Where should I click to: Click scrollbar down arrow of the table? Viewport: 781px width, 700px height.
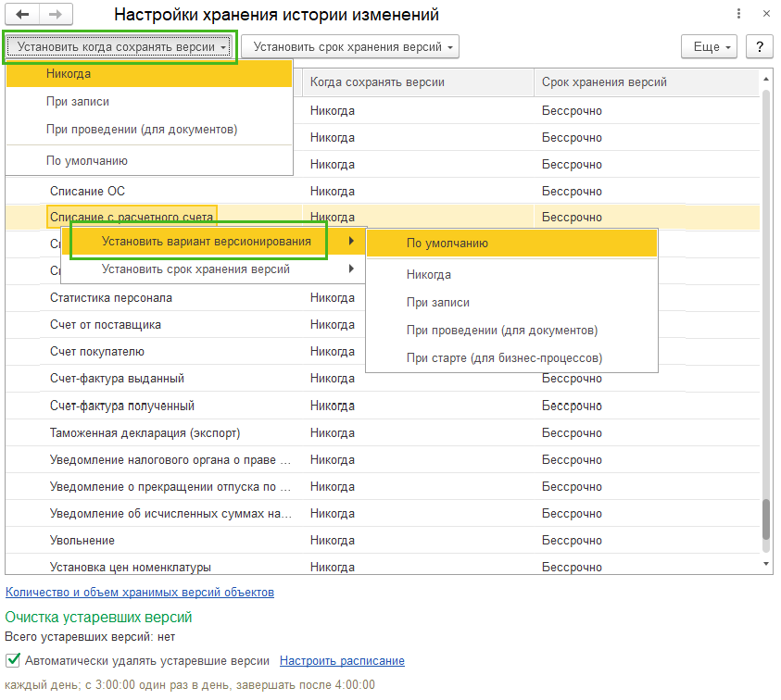click(x=766, y=564)
